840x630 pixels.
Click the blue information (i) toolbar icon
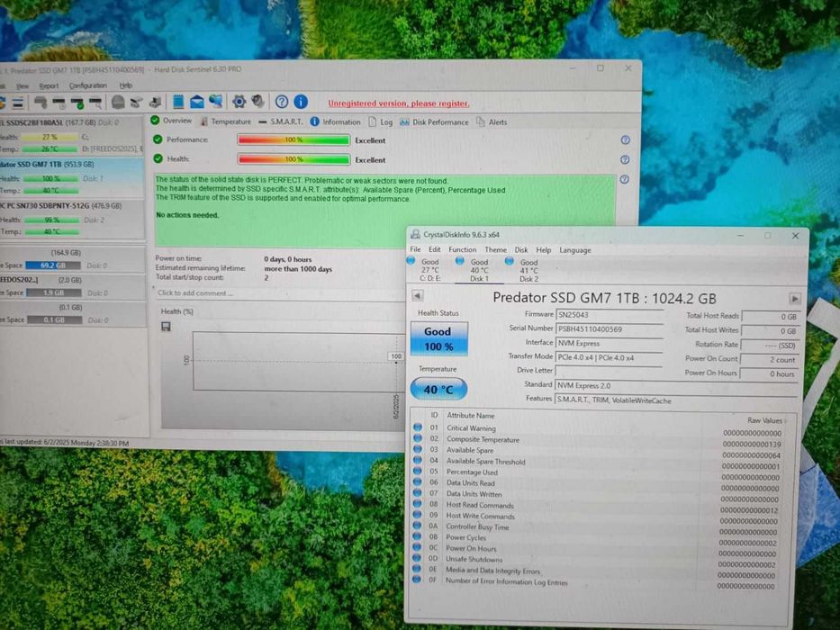[x=301, y=101]
